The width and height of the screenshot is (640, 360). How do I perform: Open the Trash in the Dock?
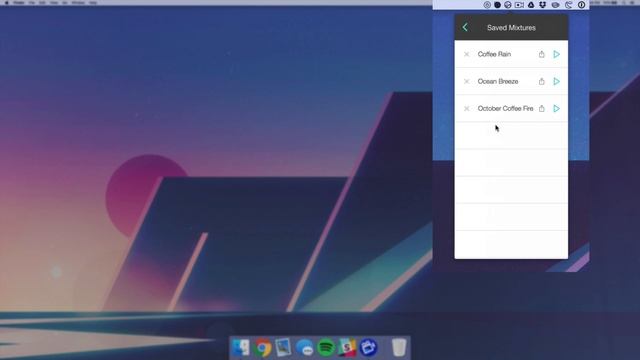click(399, 348)
